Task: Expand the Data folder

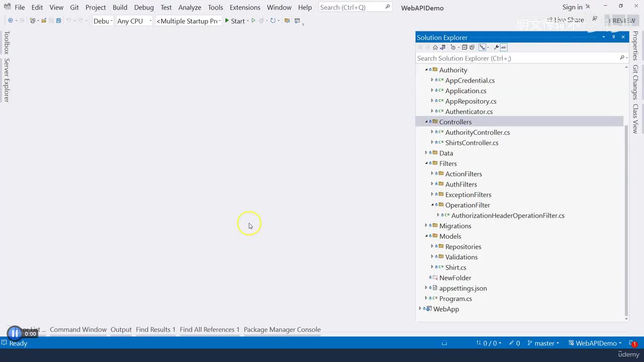Action: [427, 153]
